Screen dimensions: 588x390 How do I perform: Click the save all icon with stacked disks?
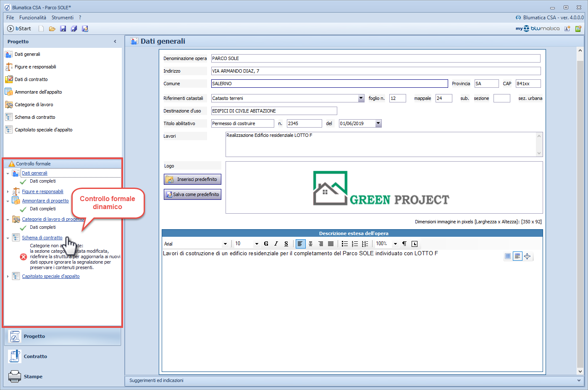[74, 29]
